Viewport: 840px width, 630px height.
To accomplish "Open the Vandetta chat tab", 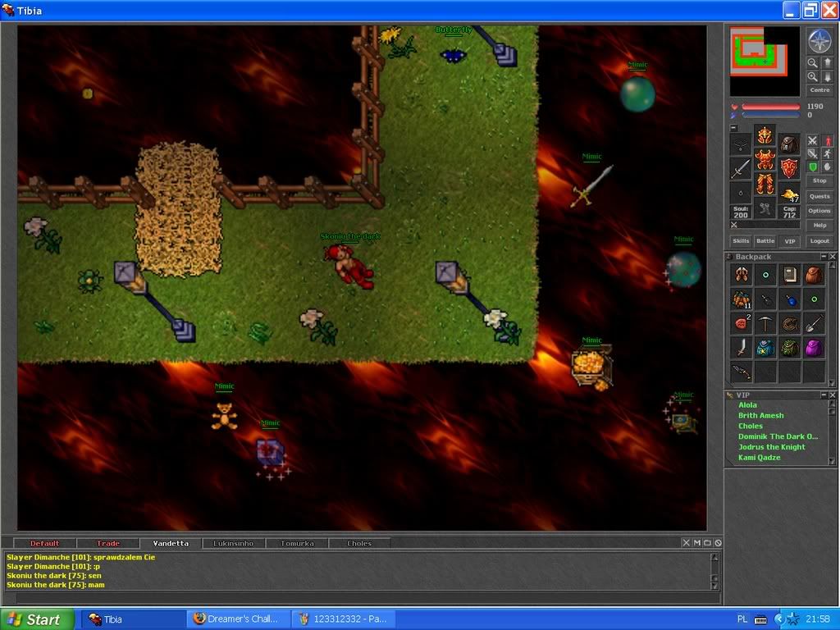I will coord(171,543).
